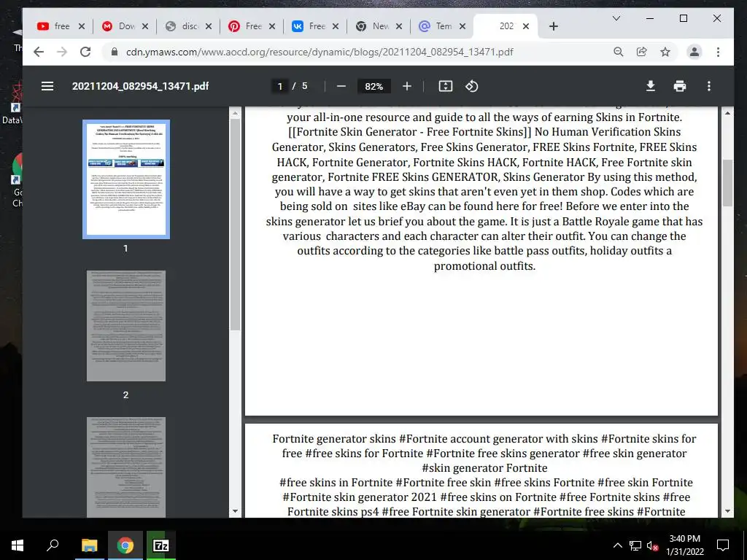The image size is (747, 560).
Task: Zoom in with the plus icon
Action: (407, 86)
